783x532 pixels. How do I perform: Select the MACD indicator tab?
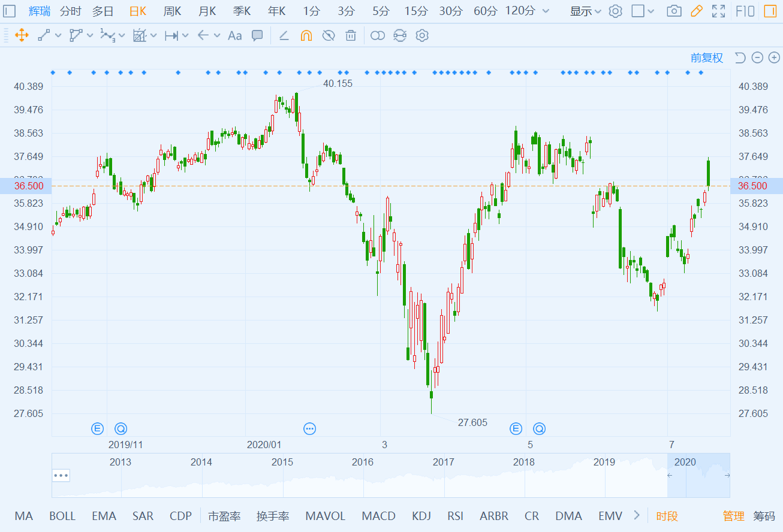tap(378, 516)
